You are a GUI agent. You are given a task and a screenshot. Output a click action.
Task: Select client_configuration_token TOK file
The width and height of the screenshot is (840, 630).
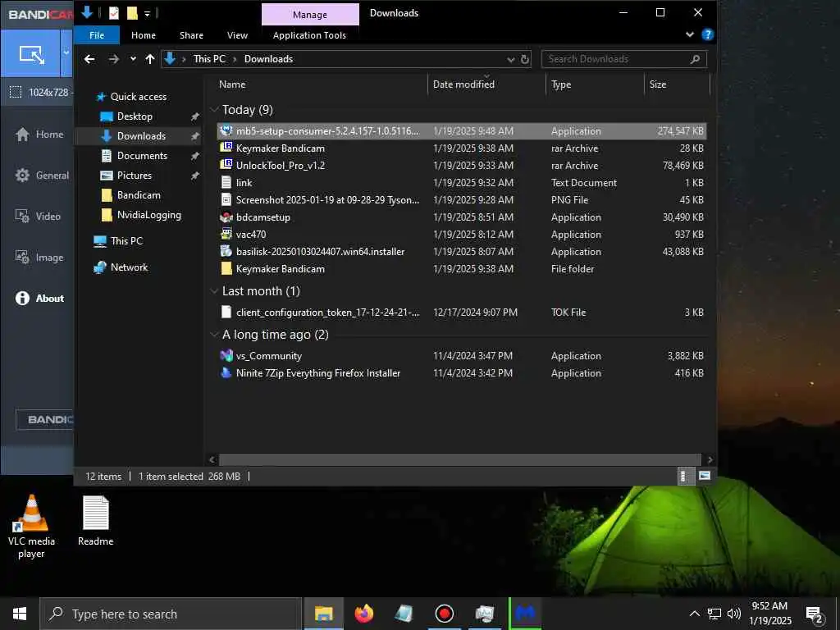point(461,313)
